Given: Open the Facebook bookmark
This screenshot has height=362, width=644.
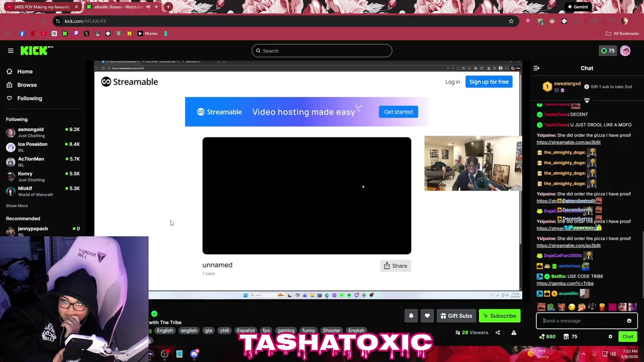Looking at the screenshot, I should [22, 34].
